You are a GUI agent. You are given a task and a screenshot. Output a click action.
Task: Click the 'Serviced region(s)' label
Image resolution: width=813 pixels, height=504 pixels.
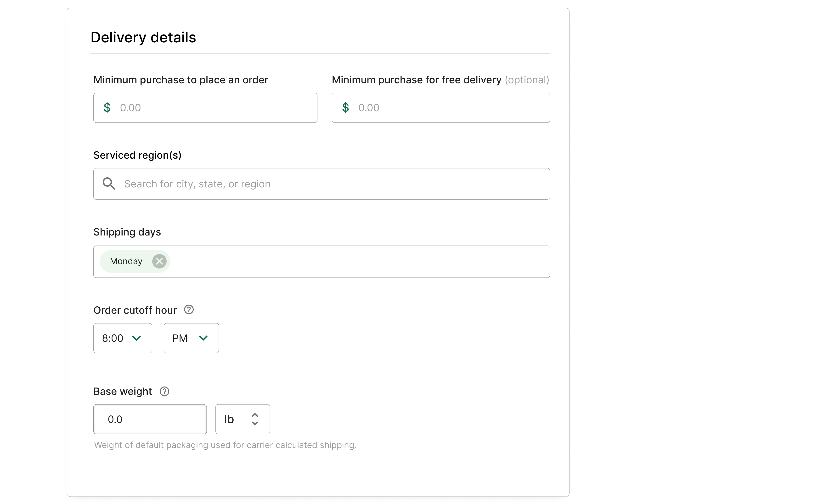tap(137, 155)
